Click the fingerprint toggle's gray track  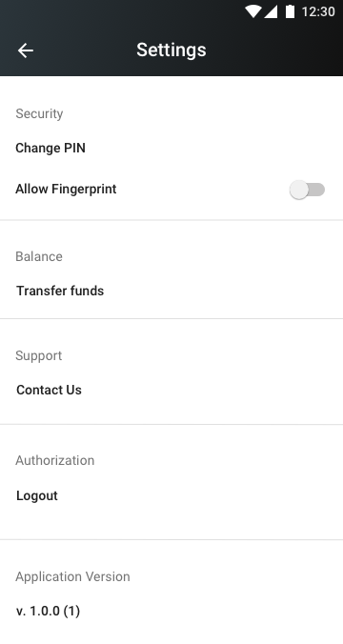pos(316,190)
